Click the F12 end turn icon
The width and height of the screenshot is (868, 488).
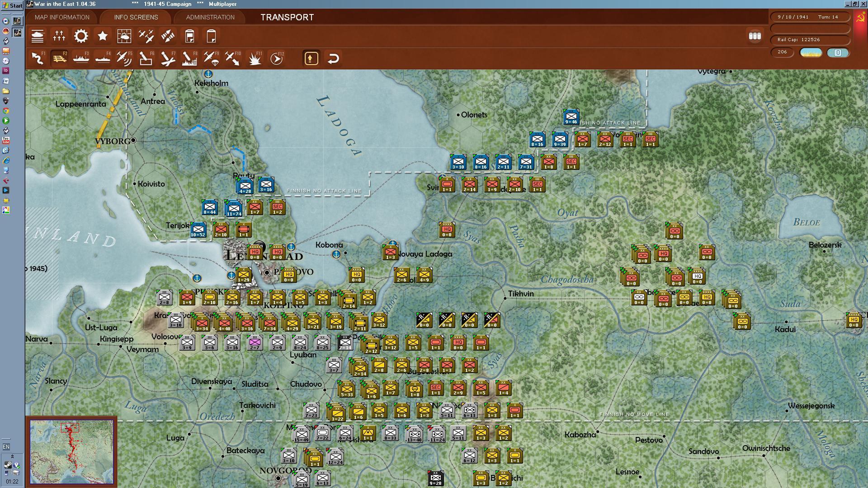[x=276, y=58]
